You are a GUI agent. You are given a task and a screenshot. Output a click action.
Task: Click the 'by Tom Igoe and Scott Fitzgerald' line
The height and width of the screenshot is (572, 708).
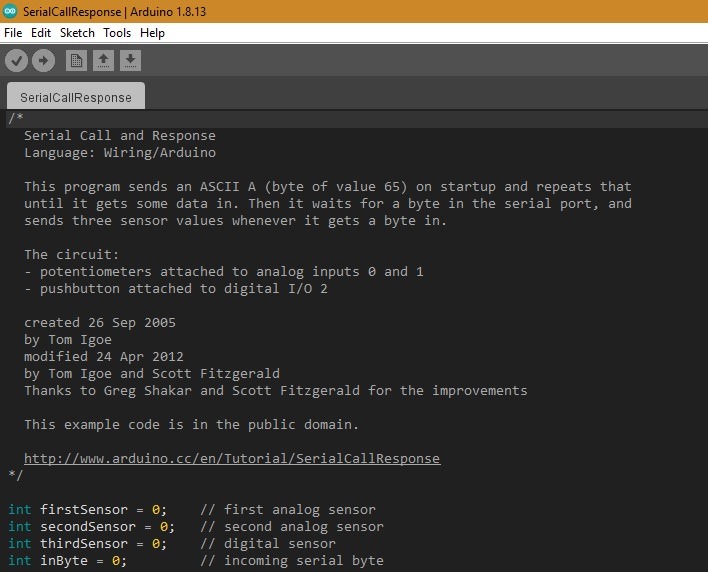coord(152,374)
